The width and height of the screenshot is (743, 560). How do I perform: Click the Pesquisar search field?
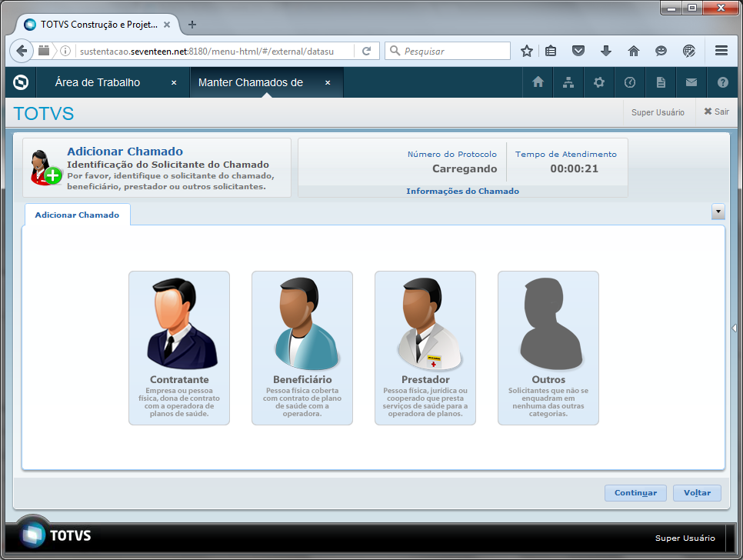448,51
